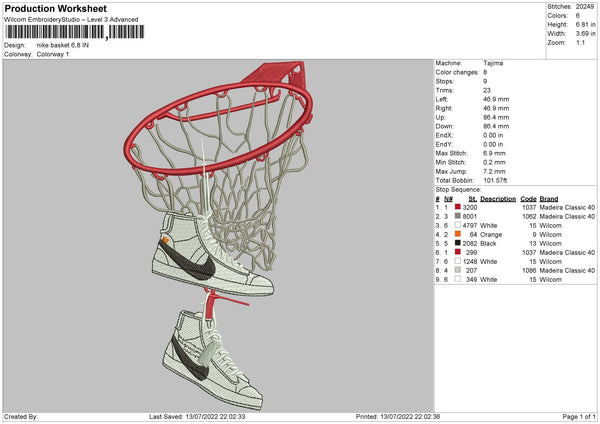
Task: Click the Height value '6.81 in'
Action: 585,24
